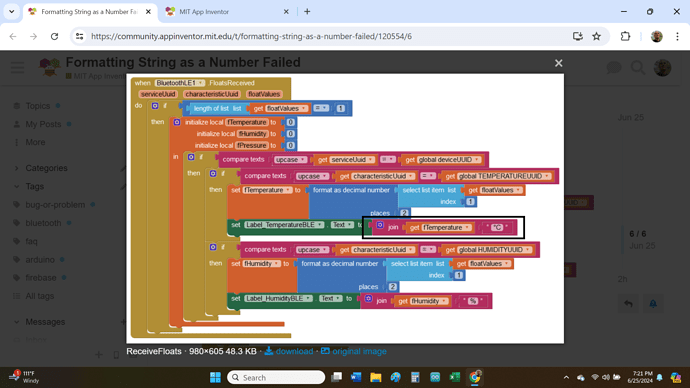Open a new browser tab
The width and height of the screenshot is (690, 388).
click(307, 12)
